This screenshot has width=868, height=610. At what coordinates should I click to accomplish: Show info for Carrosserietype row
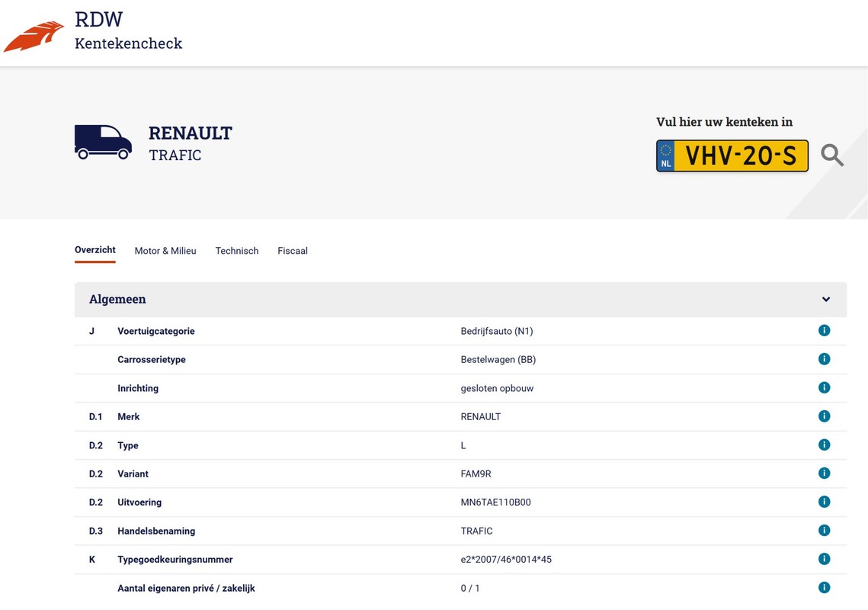click(x=825, y=359)
